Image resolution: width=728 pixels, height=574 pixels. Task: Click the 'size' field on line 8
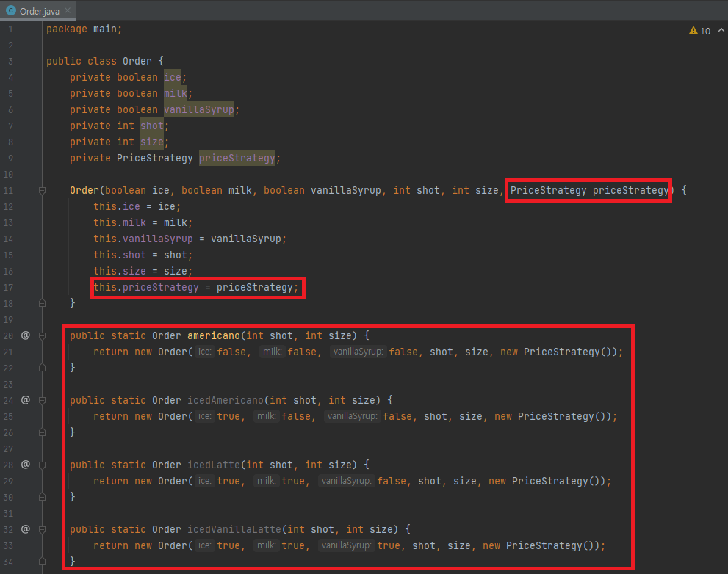pyautogui.click(x=152, y=142)
